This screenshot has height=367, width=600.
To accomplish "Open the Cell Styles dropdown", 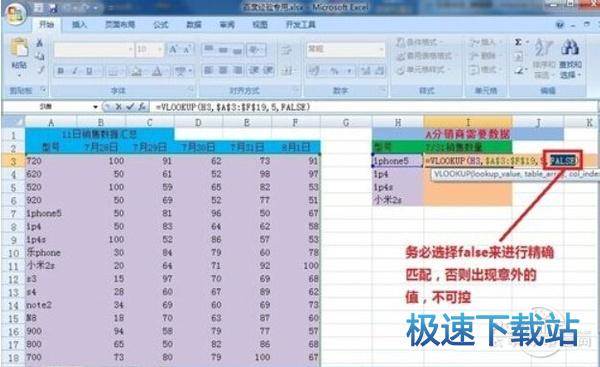I will (x=422, y=70).
